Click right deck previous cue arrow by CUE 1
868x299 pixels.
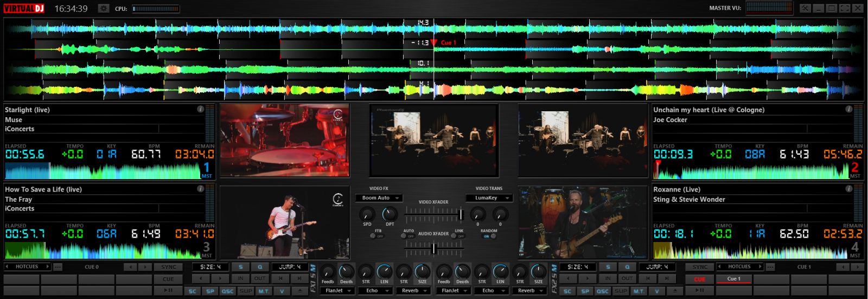coord(843,267)
